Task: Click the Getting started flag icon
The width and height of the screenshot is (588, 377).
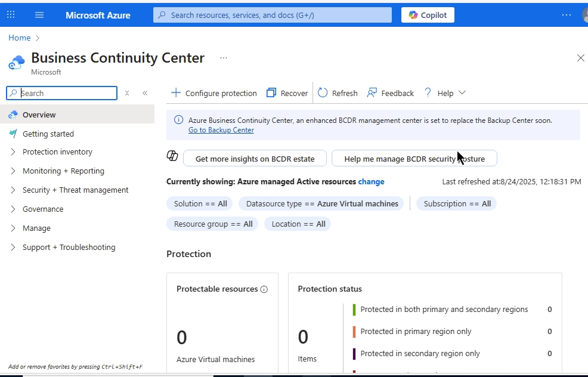Action: coord(13,134)
